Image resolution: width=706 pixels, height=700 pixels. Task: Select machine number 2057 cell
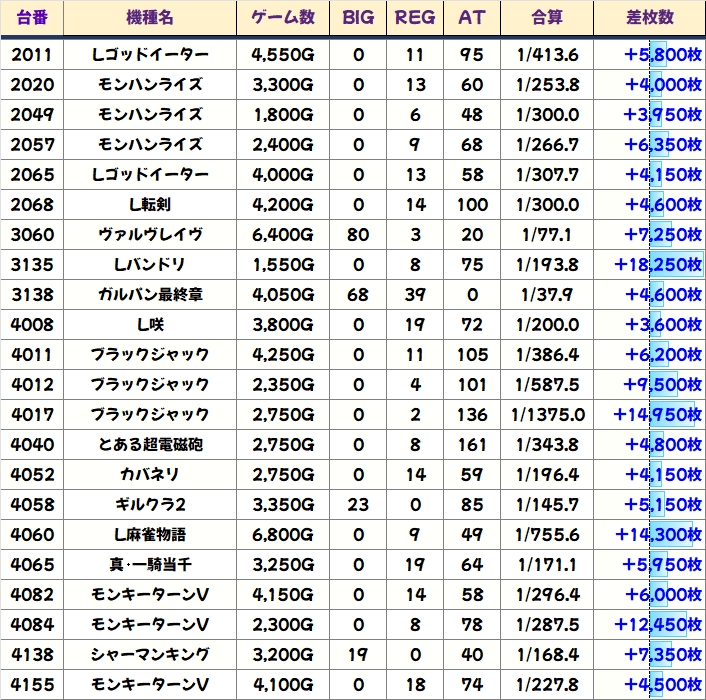tap(32, 145)
